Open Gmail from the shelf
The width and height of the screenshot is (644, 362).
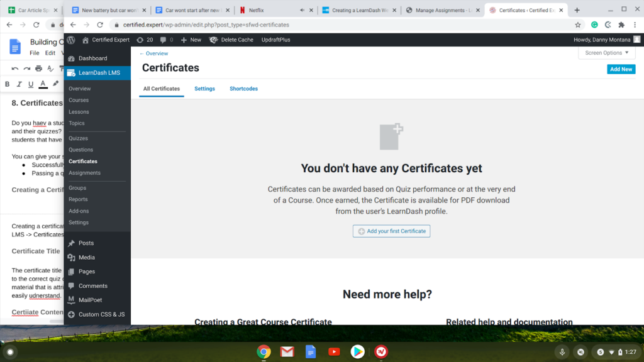pyautogui.click(x=287, y=352)
